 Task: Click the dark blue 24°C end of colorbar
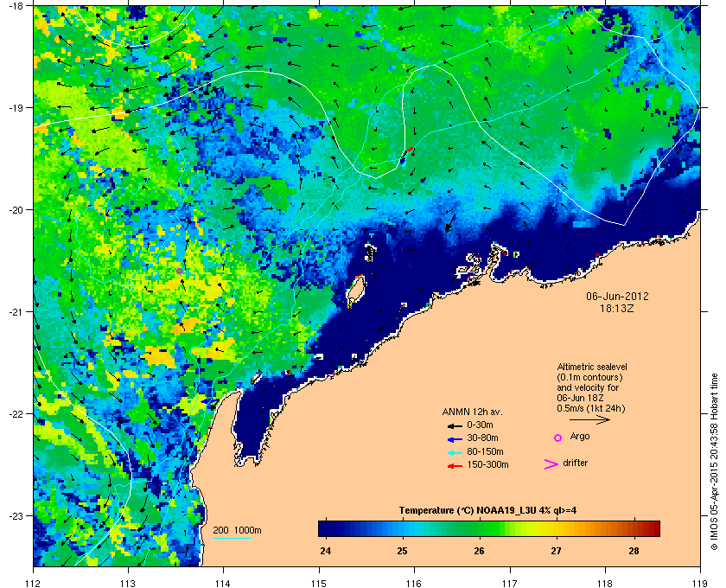(327, 528)
